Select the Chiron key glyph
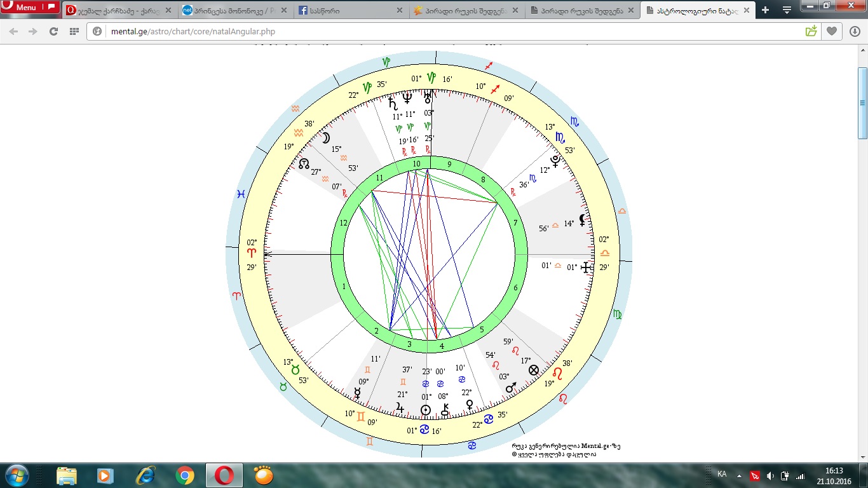868x488 pixels. 445,410
